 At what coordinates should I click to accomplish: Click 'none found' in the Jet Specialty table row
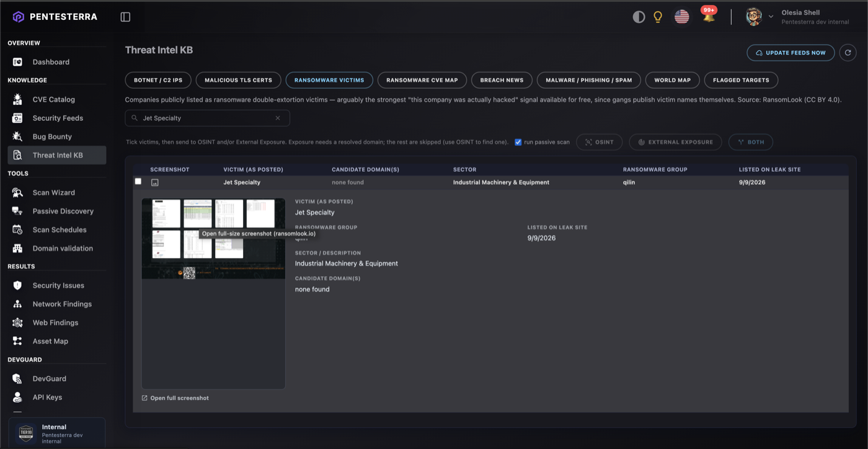[x=348, y=182]
